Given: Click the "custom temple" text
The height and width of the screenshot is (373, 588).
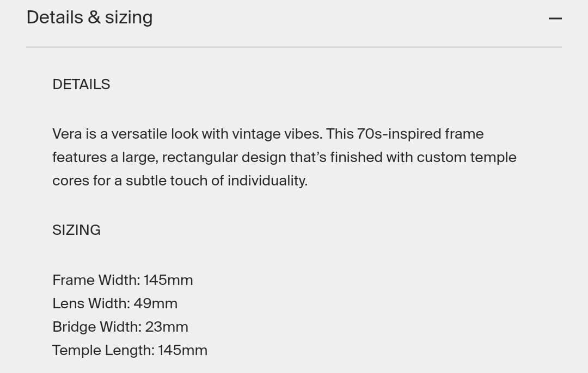Looking at the screenshot, I should 467,157.
